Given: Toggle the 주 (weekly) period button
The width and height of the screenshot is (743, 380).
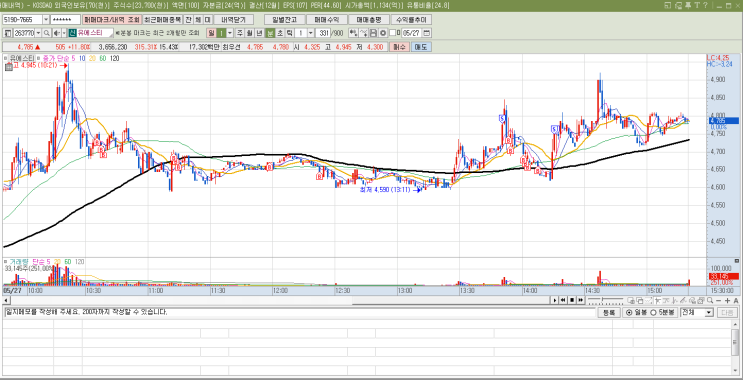Looking at the screenshot, I should [x=240, y=33].
